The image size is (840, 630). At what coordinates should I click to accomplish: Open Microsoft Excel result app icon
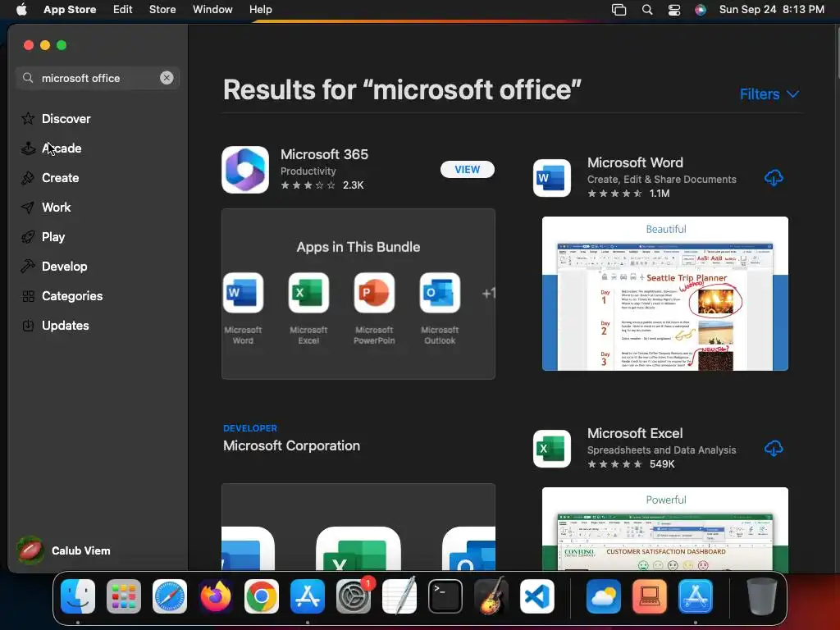point(552,449)
